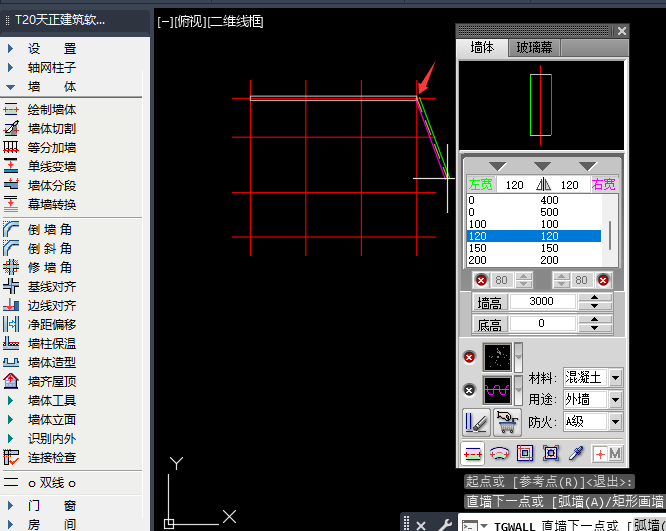Screen dimensions: 666x531
Task: Switch to the 玻璃幕 tab
Action: pyautogui.click(x=534, y=48)
